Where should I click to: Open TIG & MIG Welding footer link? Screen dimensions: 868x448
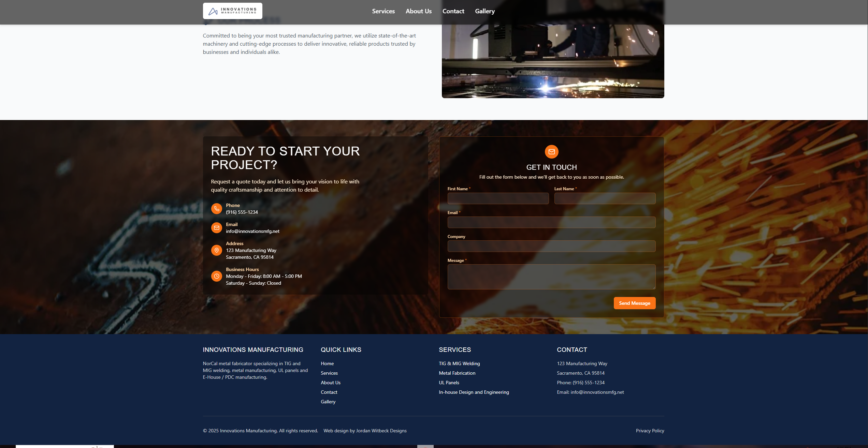(459, 363)
